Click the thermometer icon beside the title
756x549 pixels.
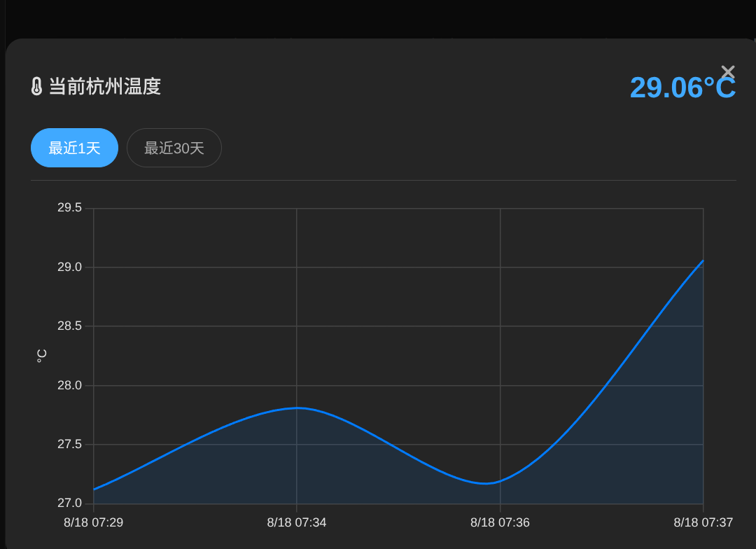point(36,86)
